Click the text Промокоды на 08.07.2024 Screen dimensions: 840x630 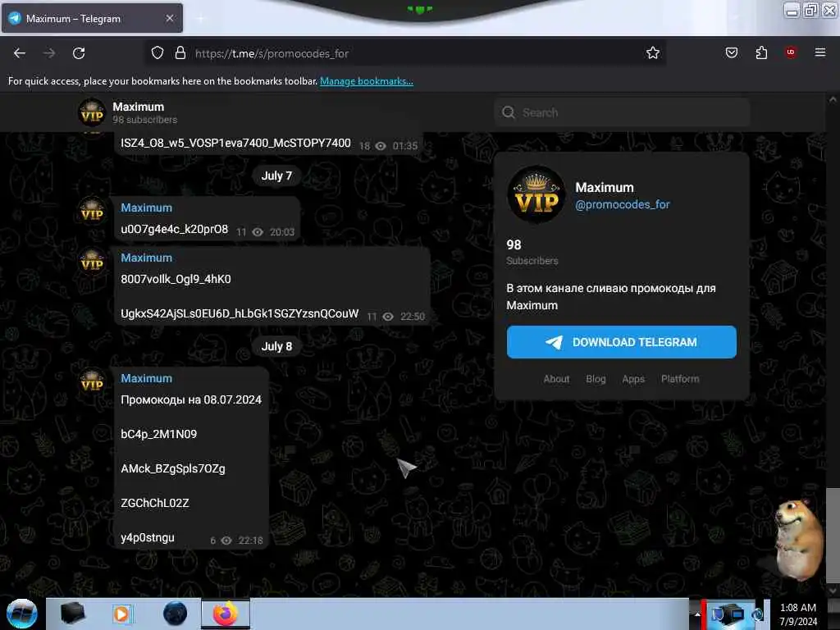point(190,399)
